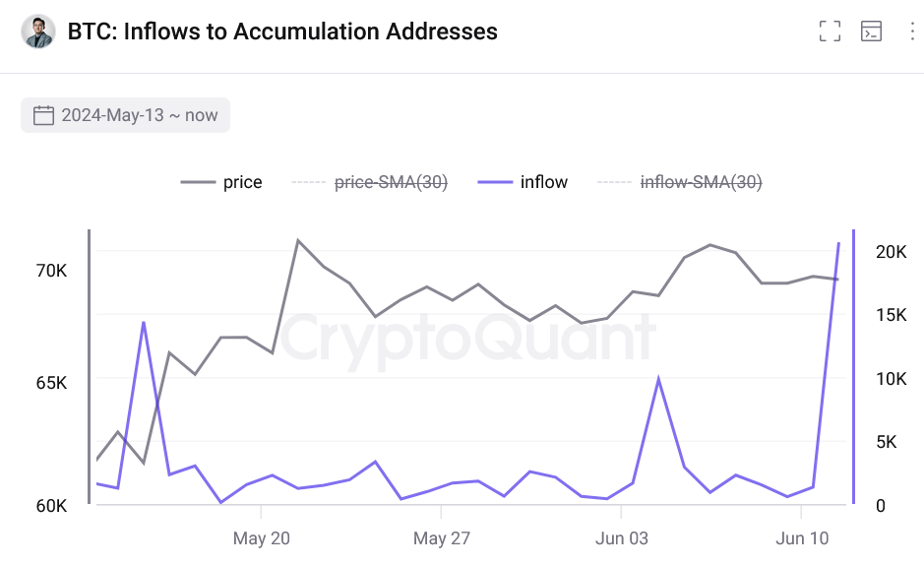Show the inflow-SMA(30) legend series

[680, 182]
